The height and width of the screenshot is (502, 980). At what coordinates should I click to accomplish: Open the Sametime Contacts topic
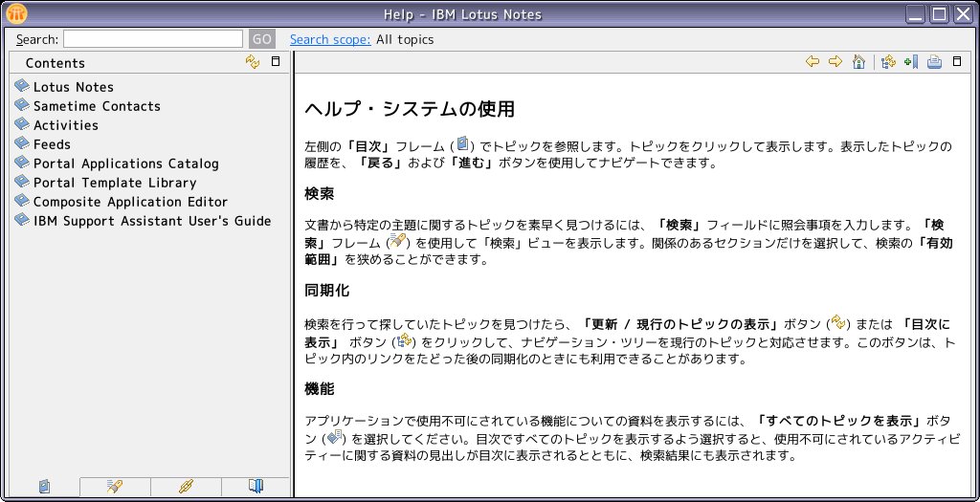click(x=97, y=106)
